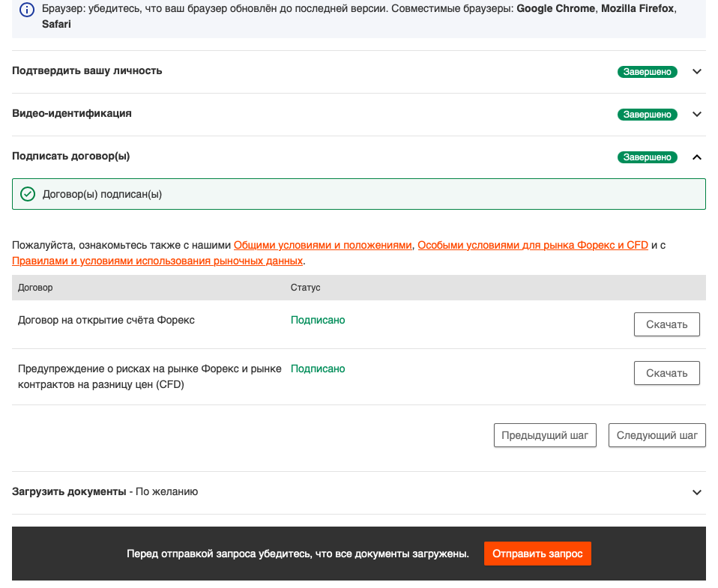Image resolution: width=718 pixels, height=588 pixels.
Task: Open Правилами и условиями использования рыночных данных link
Action: [x=157, y=261]
